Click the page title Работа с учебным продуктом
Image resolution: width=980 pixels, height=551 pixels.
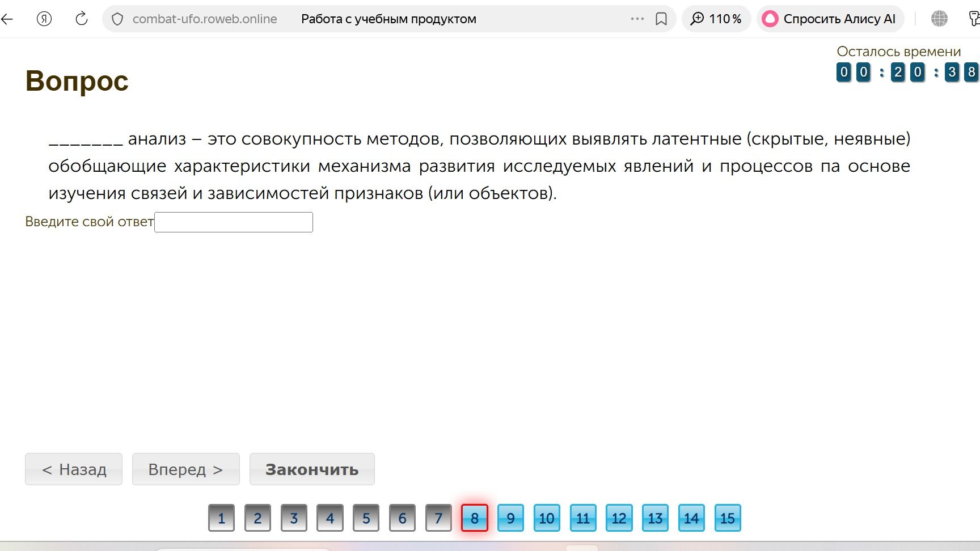coord(388,19)
